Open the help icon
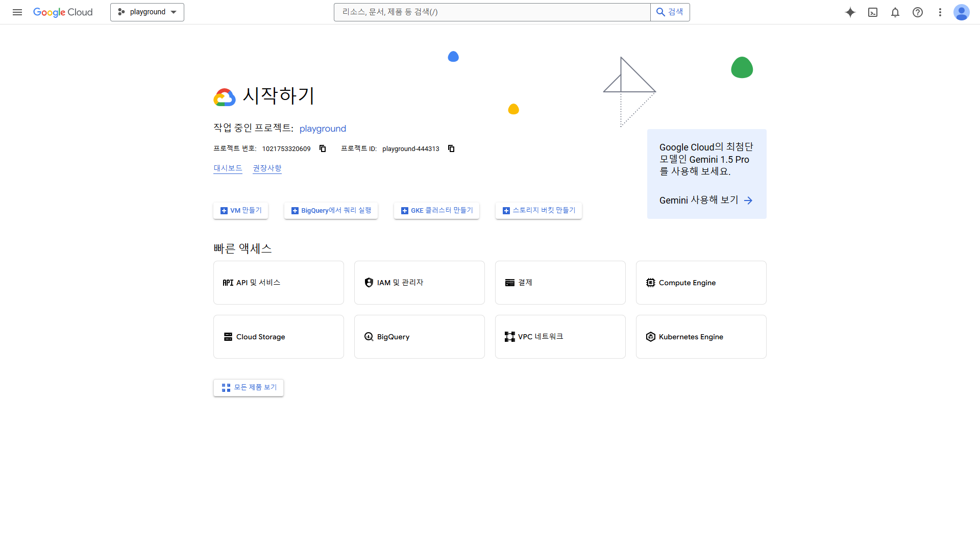The image size is (980, 551). point(918,12)
